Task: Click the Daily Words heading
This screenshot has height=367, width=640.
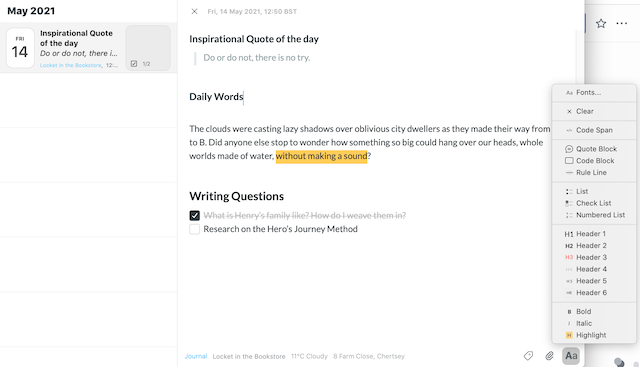Action: tap(216, 97)
